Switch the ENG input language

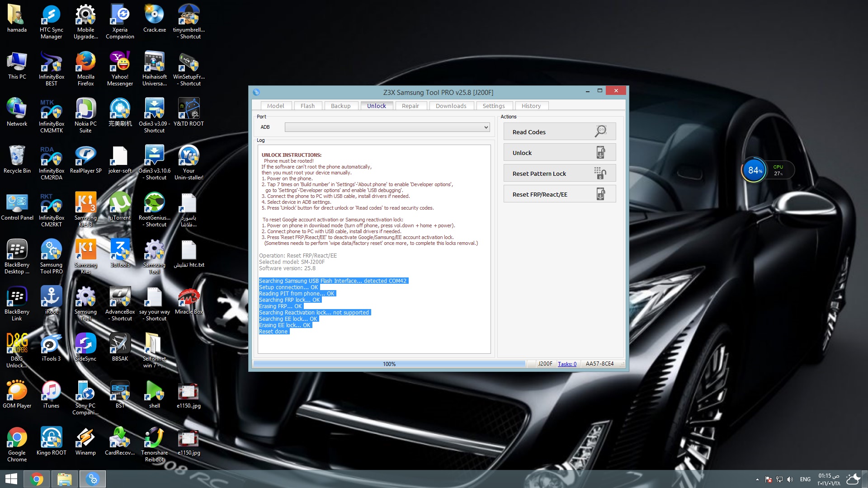pyautogui.click(x=805, y=479)
